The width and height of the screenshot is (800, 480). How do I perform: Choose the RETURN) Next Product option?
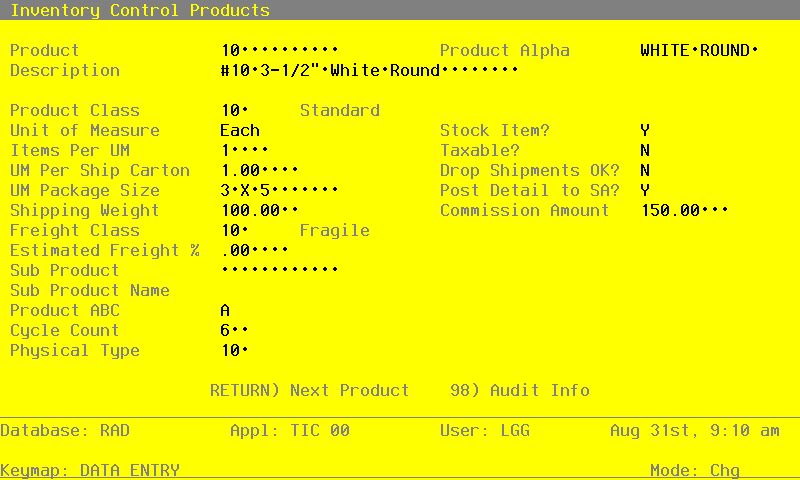(x=310, y=390)
